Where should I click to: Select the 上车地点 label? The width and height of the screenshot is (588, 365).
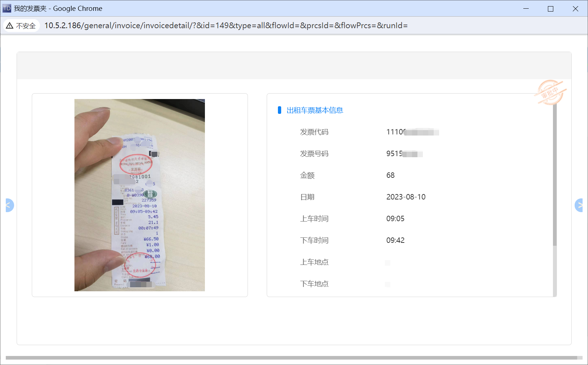click(314, 262)
